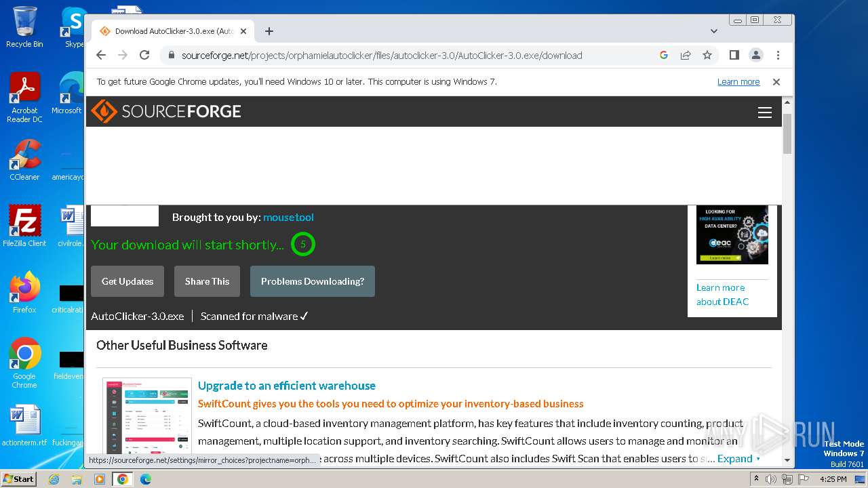Image resolution: width=868 pixels, height=488 pixels.
Task: Open SourceForge hamburger menu
Action: point(765,113)
